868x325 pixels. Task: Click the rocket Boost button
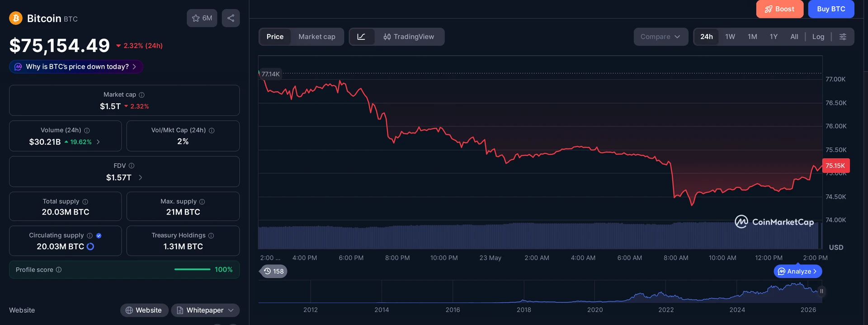779,9
